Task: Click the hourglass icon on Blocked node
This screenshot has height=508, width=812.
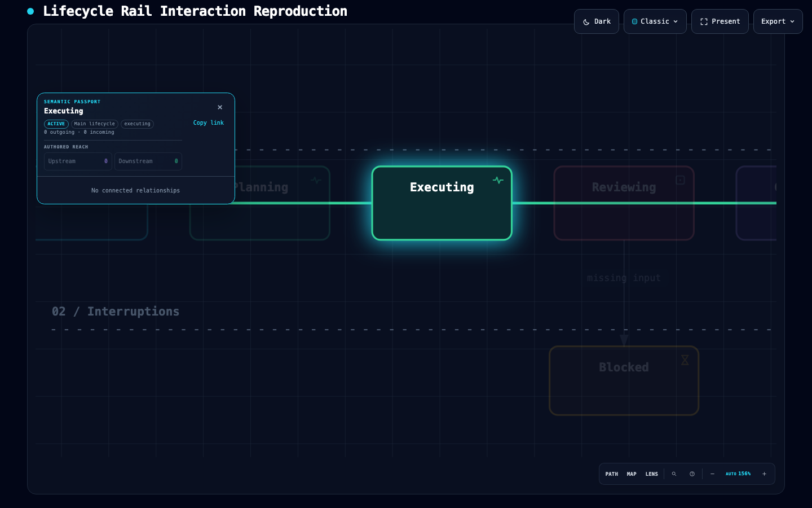Action: pos(685,360)
